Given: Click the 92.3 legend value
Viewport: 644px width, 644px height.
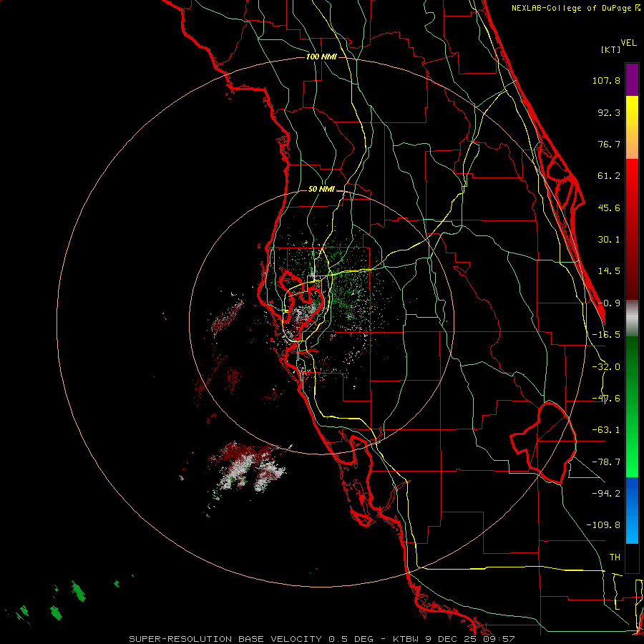Looking at the screenshot, I should pos(609,112).
